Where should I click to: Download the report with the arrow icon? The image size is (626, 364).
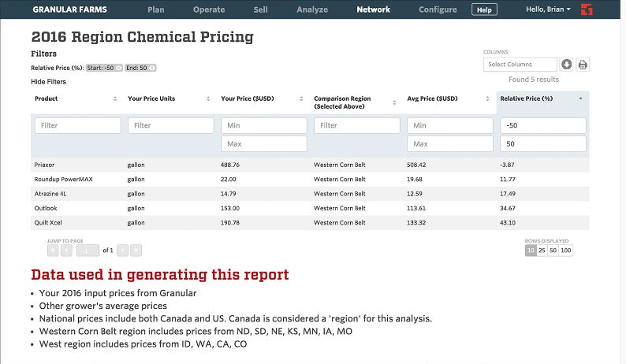566,65
